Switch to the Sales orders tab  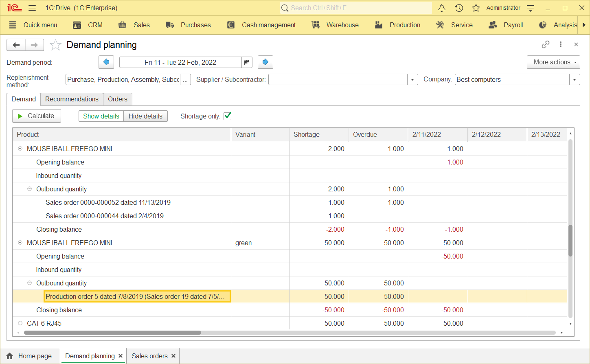coord(149,356)
